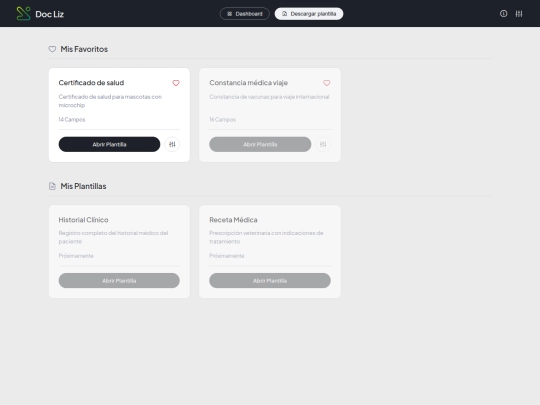This screenshot has width=540, height=405.
Task: Click the Mis Plantillas section heading
Action: click(x=83, y=186)
